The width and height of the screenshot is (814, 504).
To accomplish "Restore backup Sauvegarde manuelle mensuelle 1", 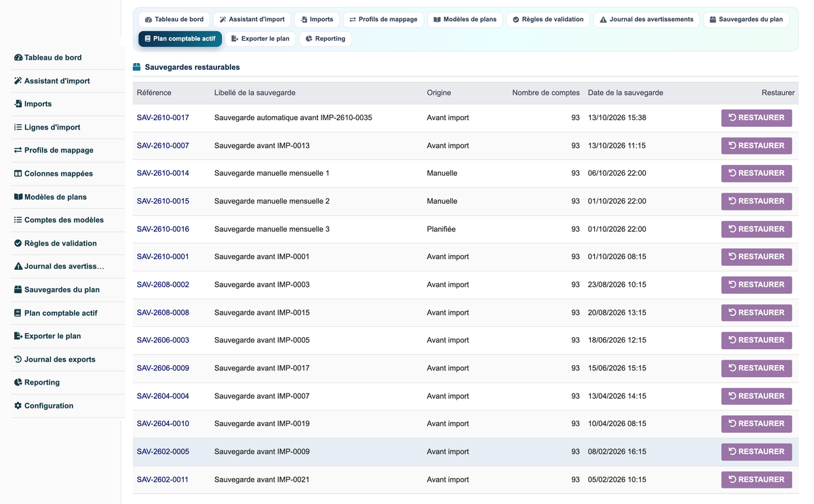I will click(x=756, y=173).
